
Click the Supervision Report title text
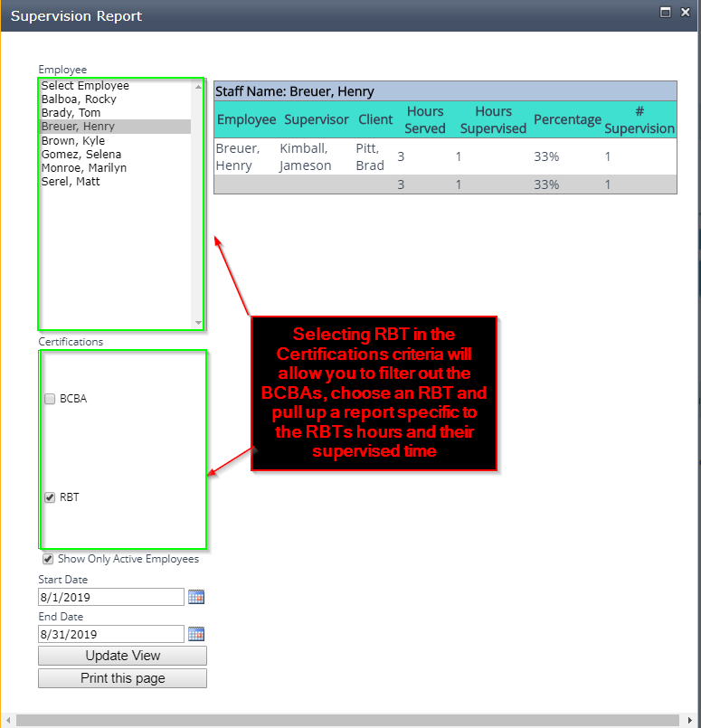point(76,16)
